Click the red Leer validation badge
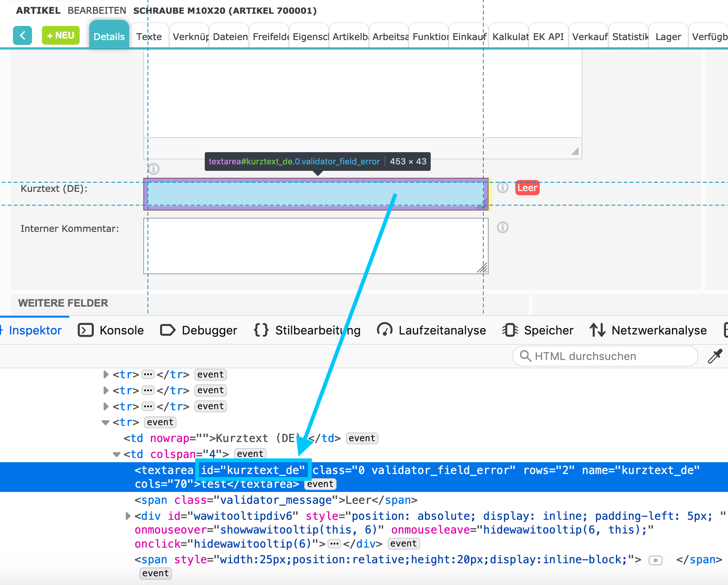This screenshot has height=585, width=728. pyautogui.click(x=527, y=188)
